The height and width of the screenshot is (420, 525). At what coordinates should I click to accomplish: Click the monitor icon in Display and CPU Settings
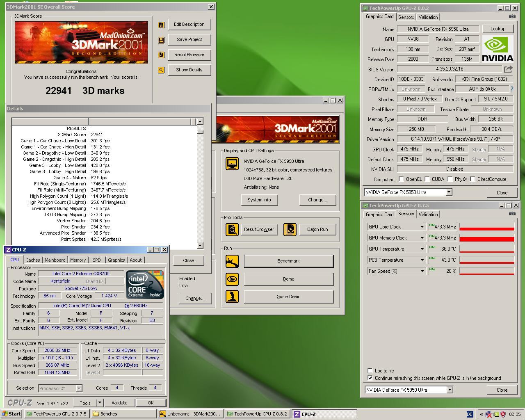tap(232, 163)
